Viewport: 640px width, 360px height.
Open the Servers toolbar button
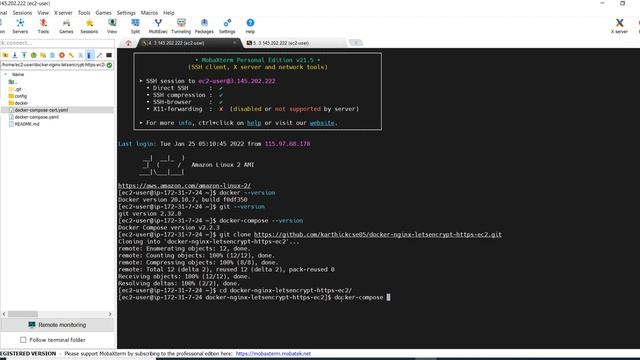20,26
